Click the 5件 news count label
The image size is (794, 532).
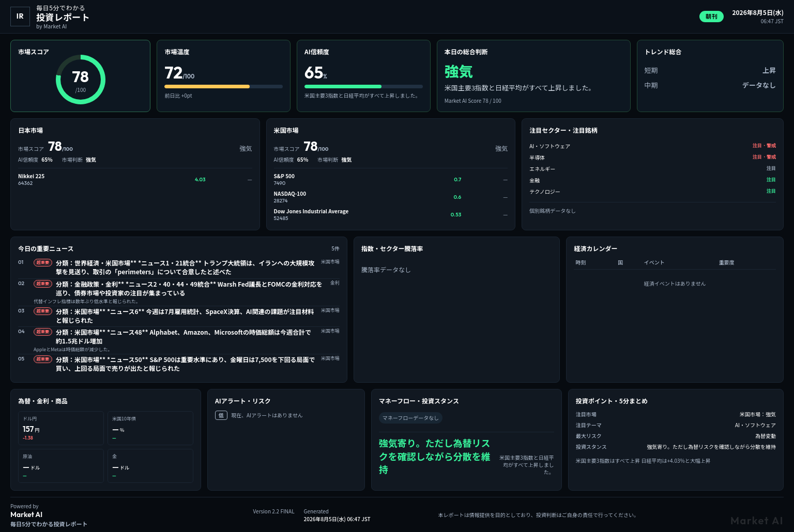pyautogui.click(x=335, y=249)
